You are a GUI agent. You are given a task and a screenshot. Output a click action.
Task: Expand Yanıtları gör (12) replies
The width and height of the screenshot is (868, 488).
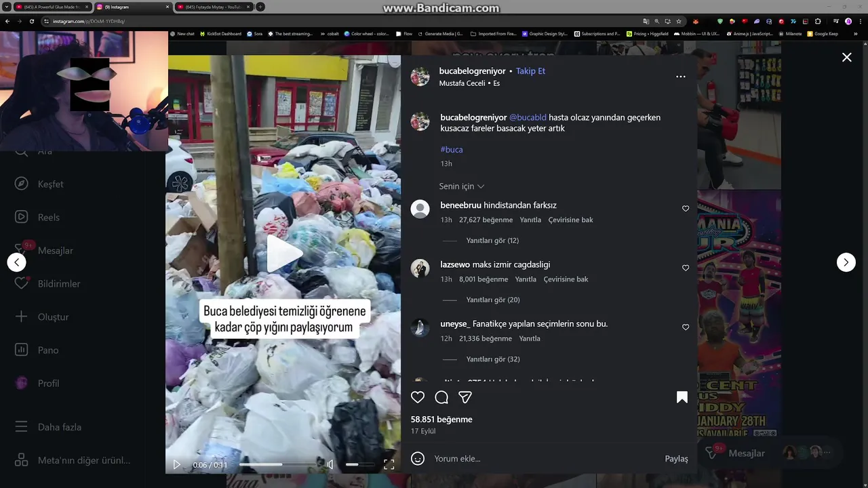click(x=492, y=241)
